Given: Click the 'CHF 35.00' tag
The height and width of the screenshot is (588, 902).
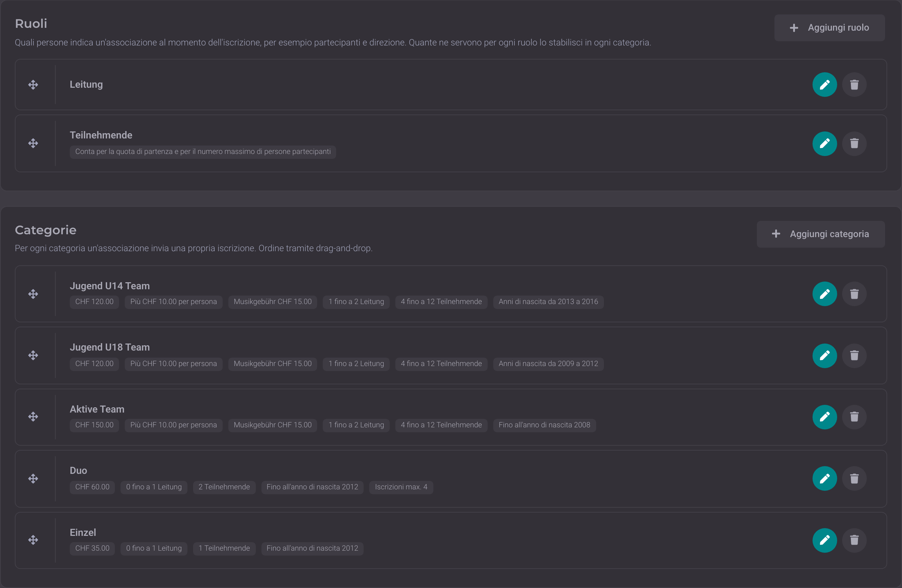Looking at the screenshot, I should click(92, 549).
